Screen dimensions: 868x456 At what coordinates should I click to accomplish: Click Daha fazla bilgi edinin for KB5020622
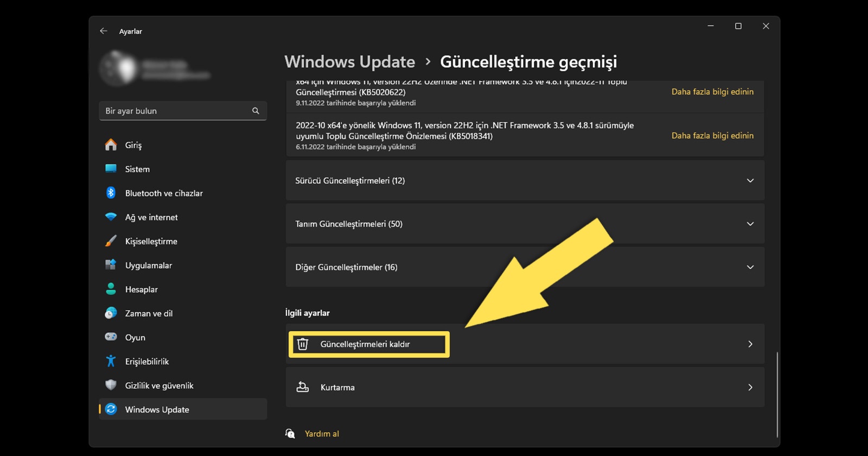coord(712,92)
